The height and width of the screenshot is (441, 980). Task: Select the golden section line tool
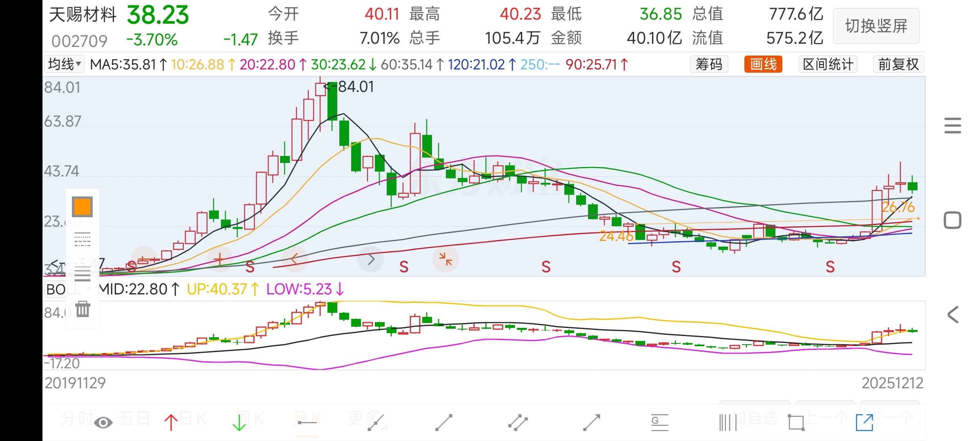pyautogui.click(x=659, y=423)
